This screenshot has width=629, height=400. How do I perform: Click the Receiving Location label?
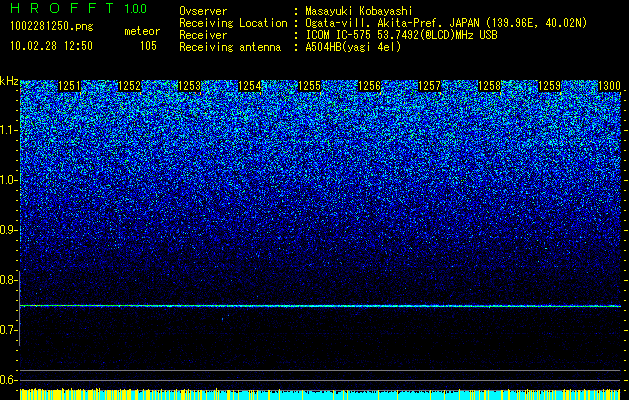click(233, 23)
